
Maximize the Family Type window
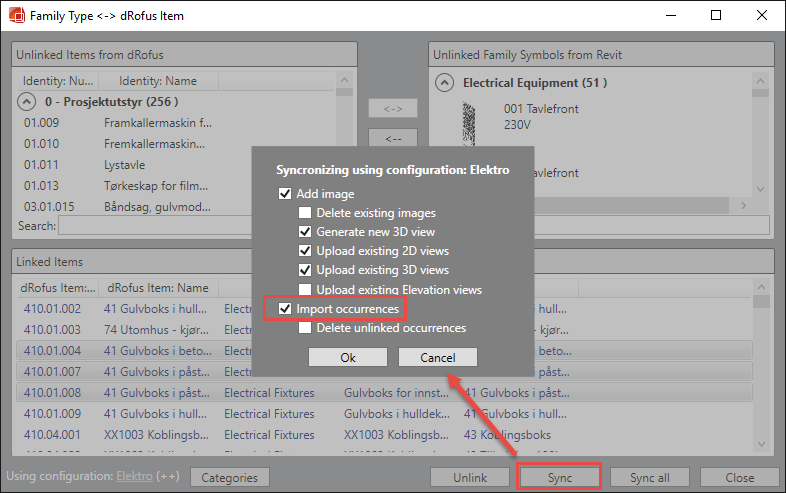(716, 16)
